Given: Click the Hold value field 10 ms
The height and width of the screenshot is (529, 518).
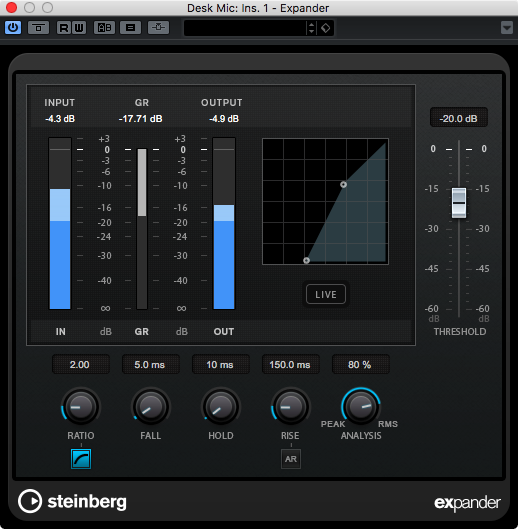Looking at the screenshot, I should pos(221,364).
